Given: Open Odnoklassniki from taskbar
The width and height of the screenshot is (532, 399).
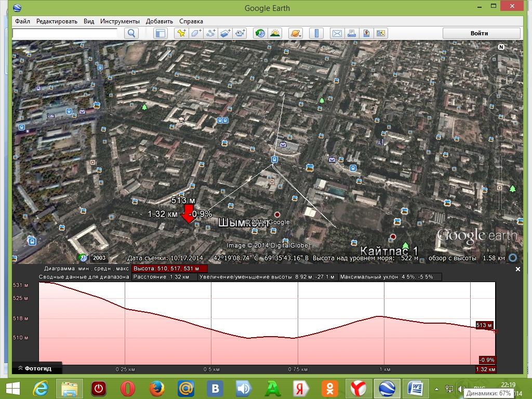Looking at the screenshot, I should (330, 389).
